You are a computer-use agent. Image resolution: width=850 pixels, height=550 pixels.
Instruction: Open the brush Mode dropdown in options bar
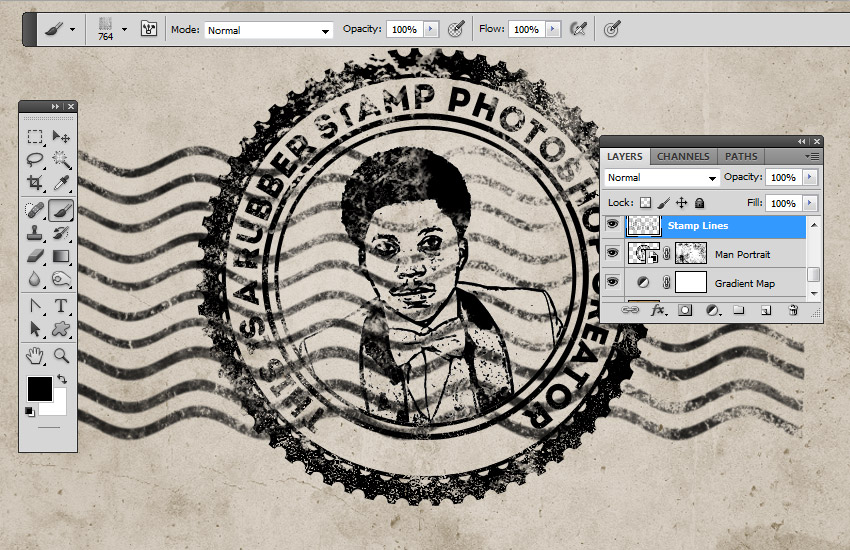tap(268, 31)
